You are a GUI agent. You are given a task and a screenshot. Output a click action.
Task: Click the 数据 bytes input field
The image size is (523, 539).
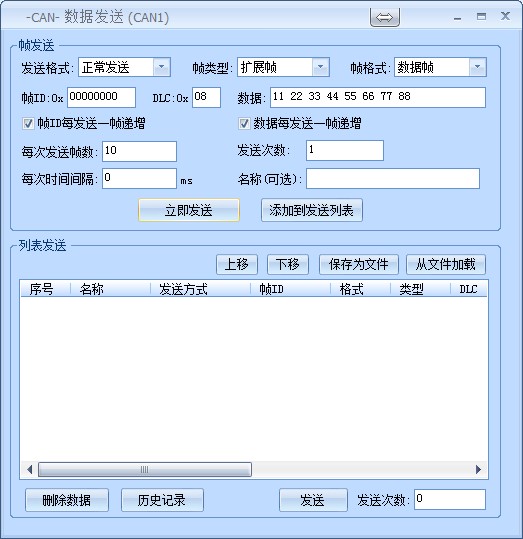pyautogui.click(x=378, y=97)
